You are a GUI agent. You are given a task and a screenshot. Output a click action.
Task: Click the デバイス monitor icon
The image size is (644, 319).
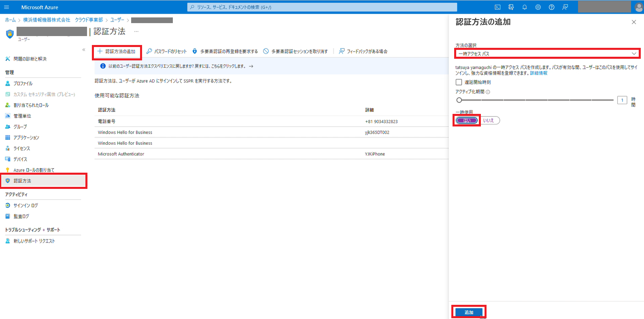(8, 159)
